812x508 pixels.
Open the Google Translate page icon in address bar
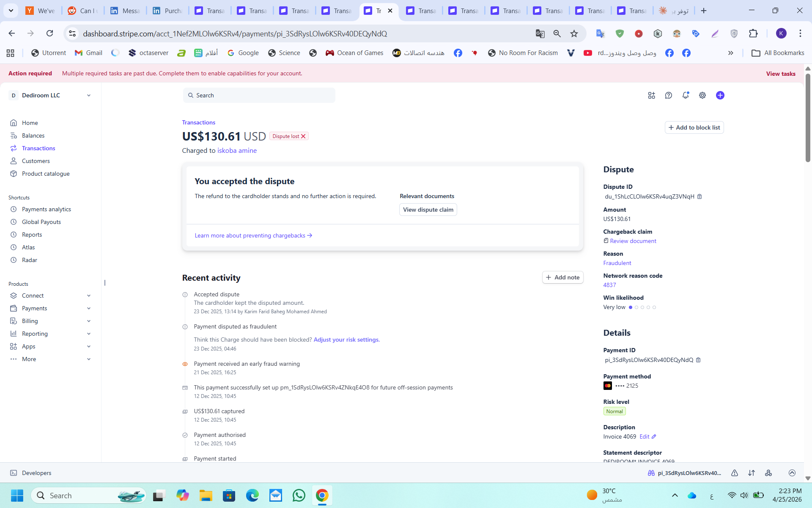click(x=540, y=33)
